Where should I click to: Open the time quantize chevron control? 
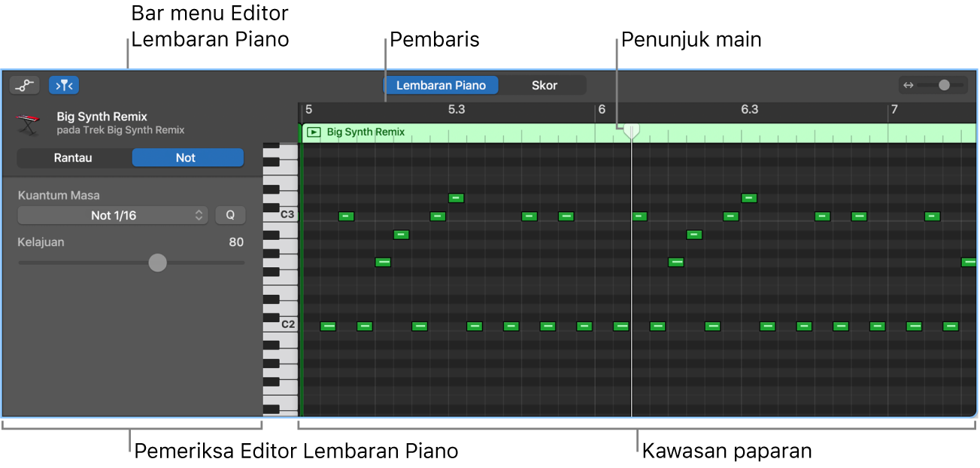[x=198, y=214]
